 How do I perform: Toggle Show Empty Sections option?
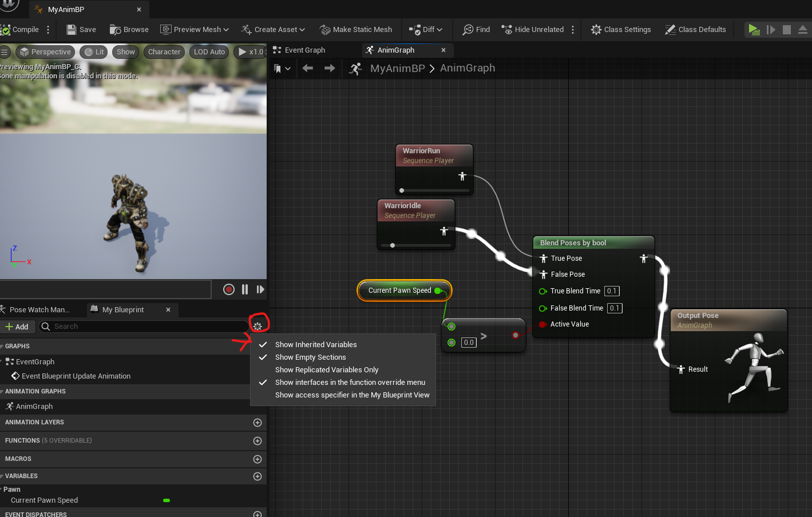[x=311, y=357]
